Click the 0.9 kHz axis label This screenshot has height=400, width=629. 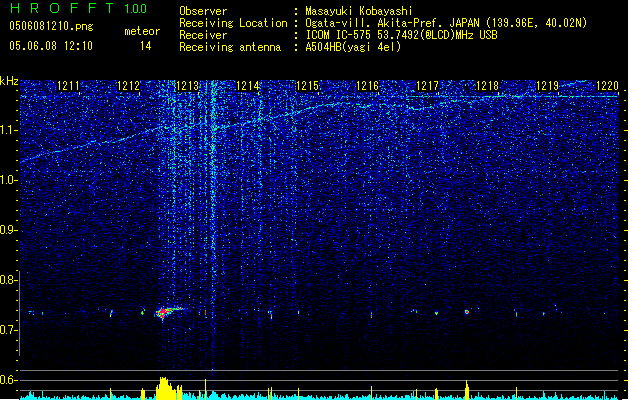[x=8, y=230]
